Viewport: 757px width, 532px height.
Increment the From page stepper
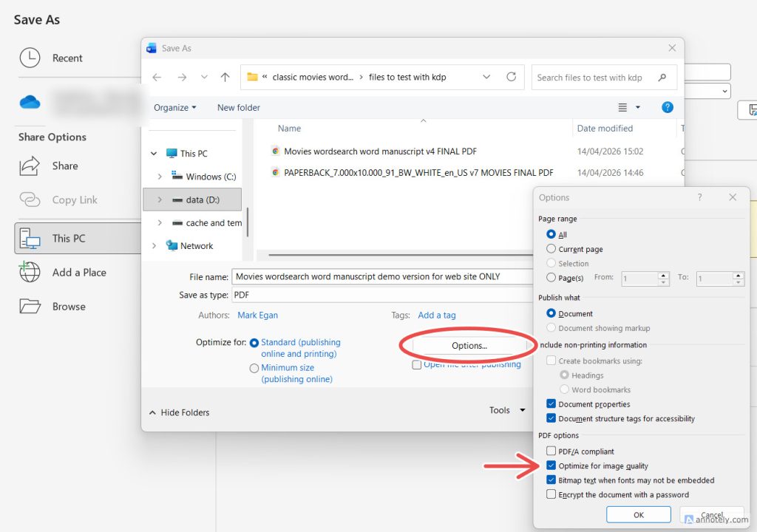(663, 275)
